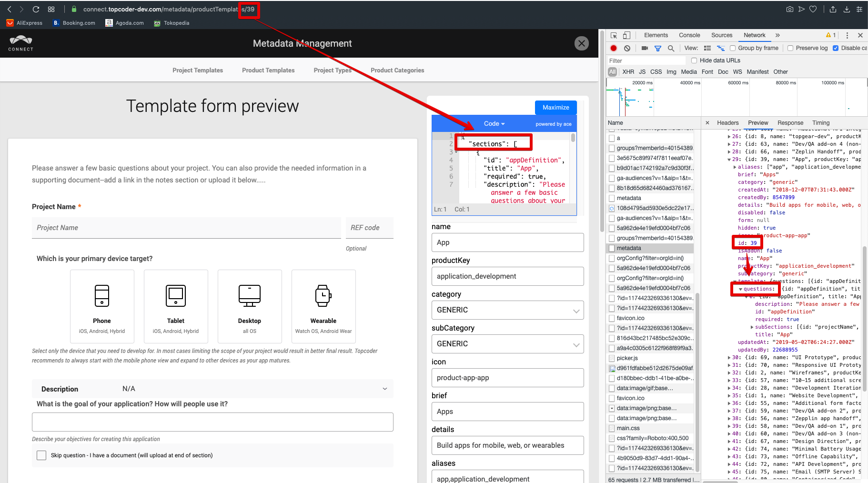The image size is (868, 483).
Task: Filter network requests by Img
Action: coord(671,72)
